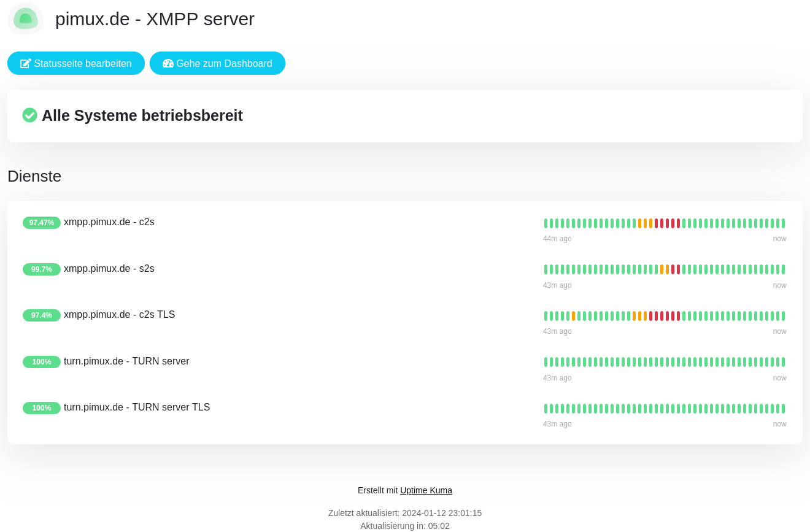The image size is (810, 532).
Task: Click the green checkmark status icon
Action: 29,115
